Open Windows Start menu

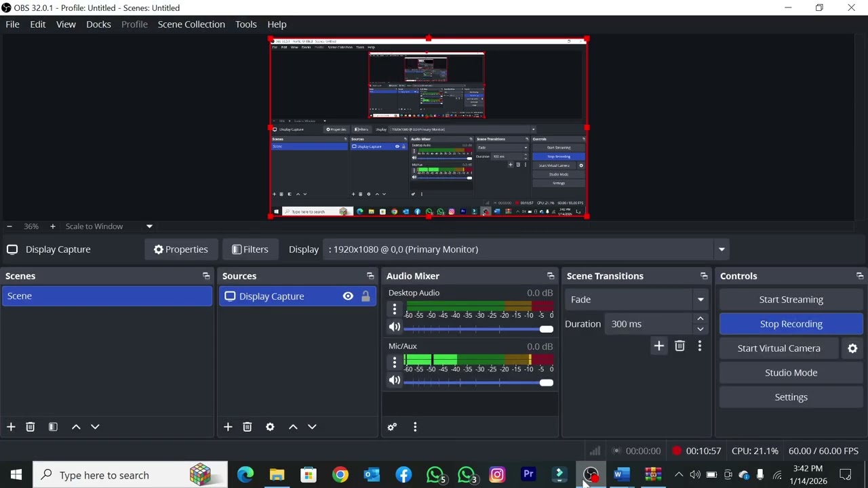pos(16,475)
